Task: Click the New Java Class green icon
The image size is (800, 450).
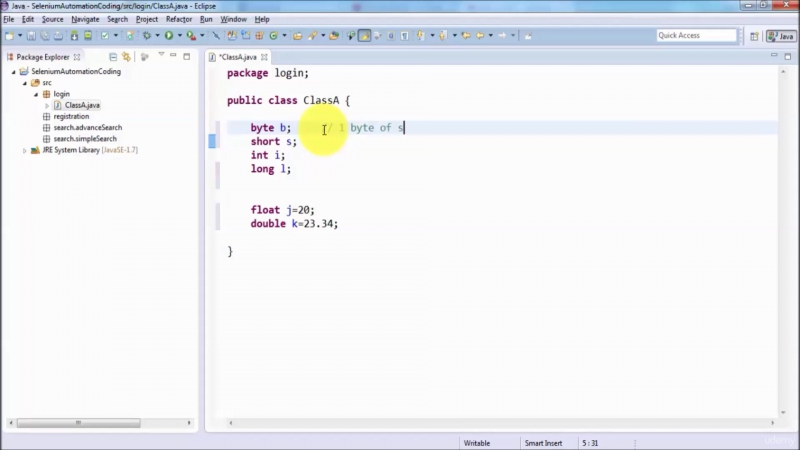Action: click(x=273, y=36)
